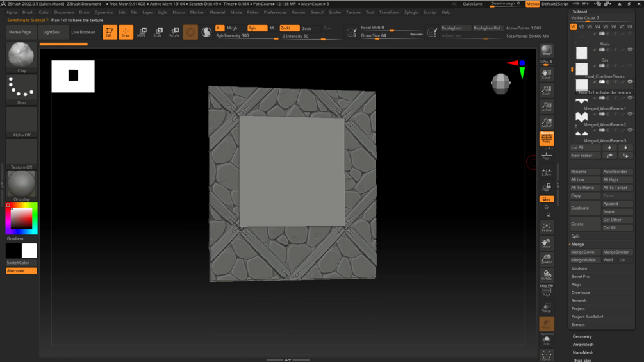Viewport: 644px width, 362px height.
Task: Expand the Remesh section
Action: point(579,300)
